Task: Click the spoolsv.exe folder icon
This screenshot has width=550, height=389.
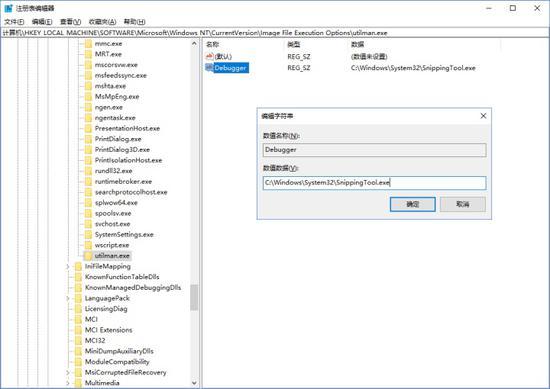Action: (88, 213)
